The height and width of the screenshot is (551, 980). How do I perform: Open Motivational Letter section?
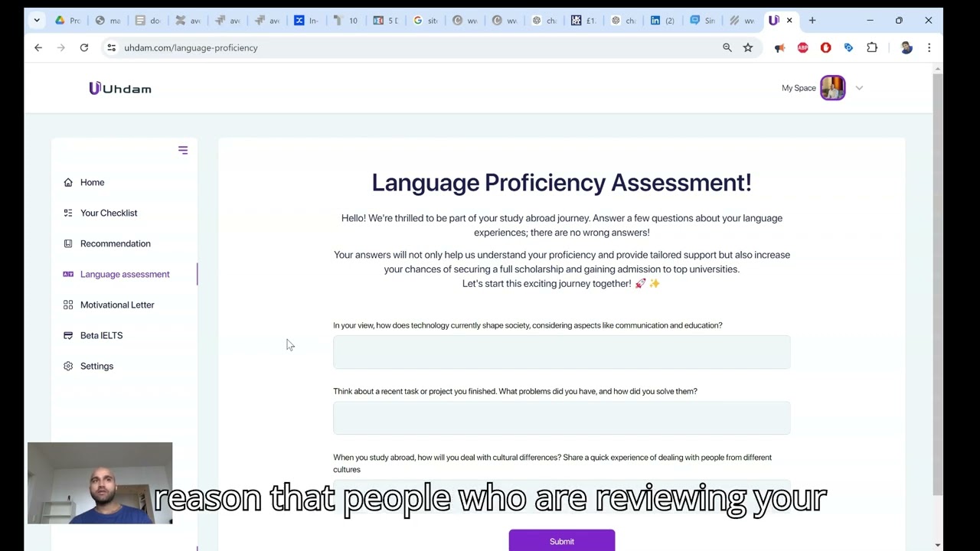(117, 305)
